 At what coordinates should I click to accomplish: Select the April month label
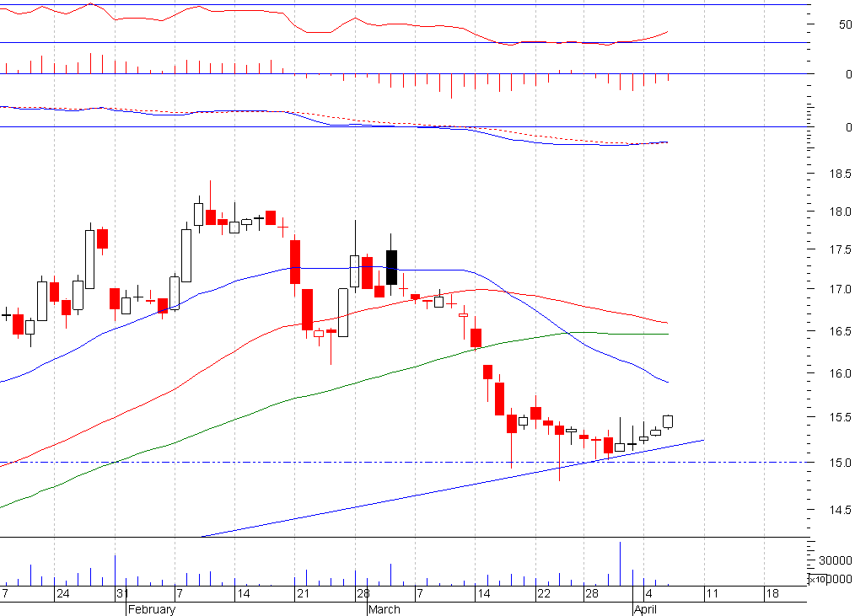(x=645, y=609)
